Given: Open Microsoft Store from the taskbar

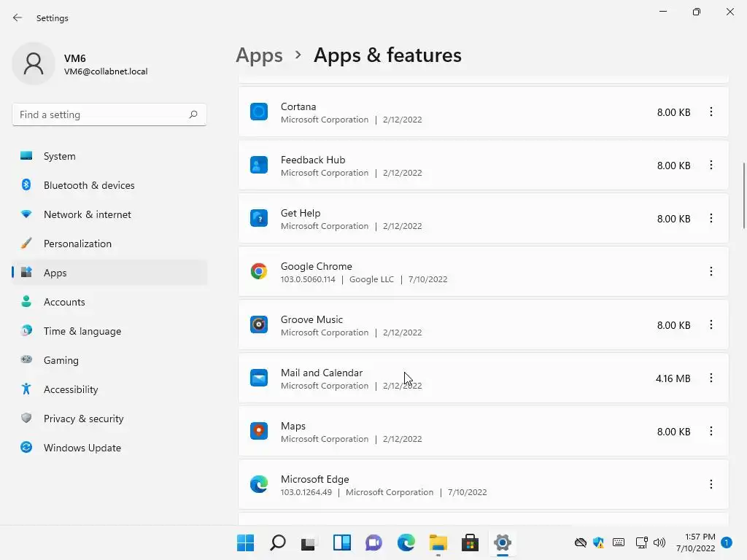Looking at the screenshot, I should [470, 542].
